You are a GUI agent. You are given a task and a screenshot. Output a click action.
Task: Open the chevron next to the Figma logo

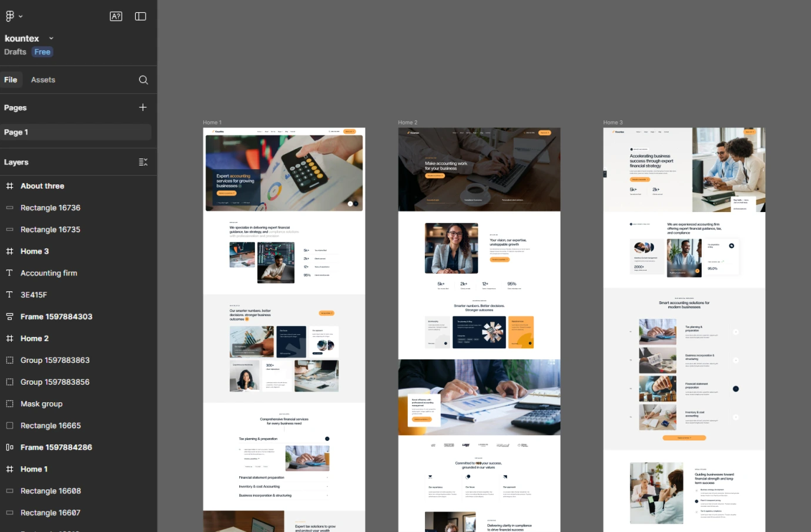[19, 16]
